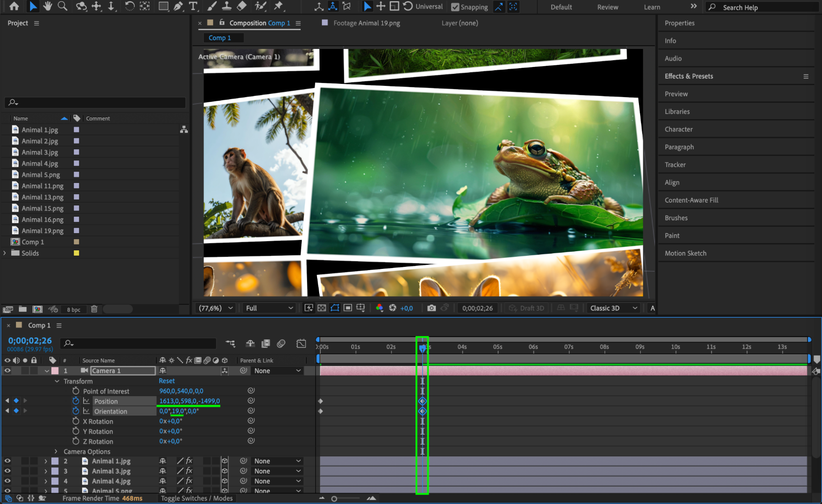Choose the Horizontal Type tool
The image size is (822, 504).
pos(193,6)
